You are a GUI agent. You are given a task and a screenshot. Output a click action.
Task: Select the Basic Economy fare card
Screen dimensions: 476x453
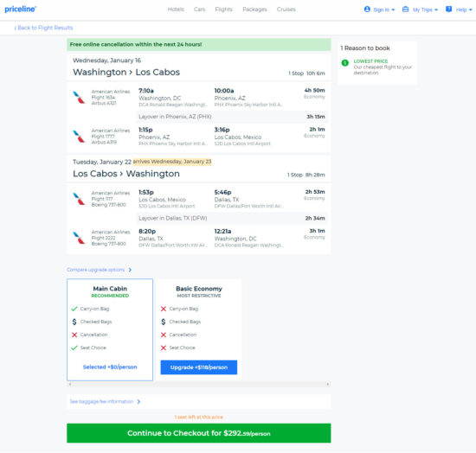[199, 329]
